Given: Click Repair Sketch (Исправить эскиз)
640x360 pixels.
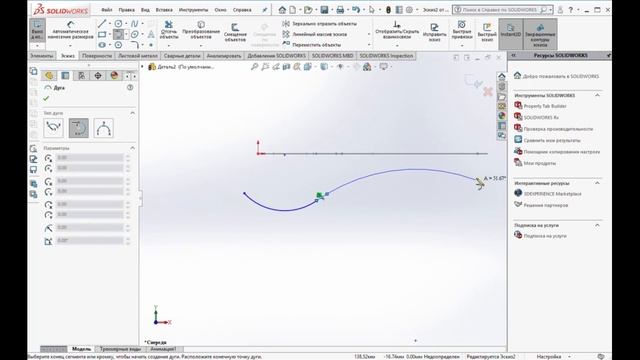Looking at the screenshot, I should tap(434, 33).
